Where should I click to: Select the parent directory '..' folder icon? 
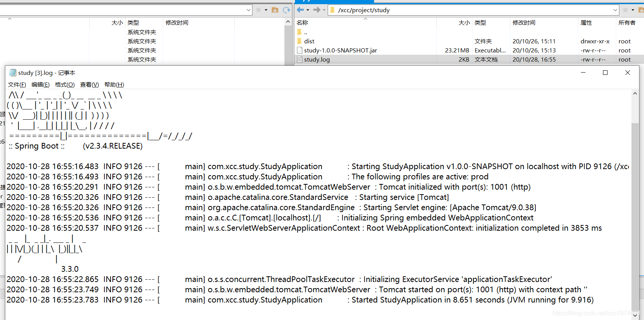click(x=299, y=32)
